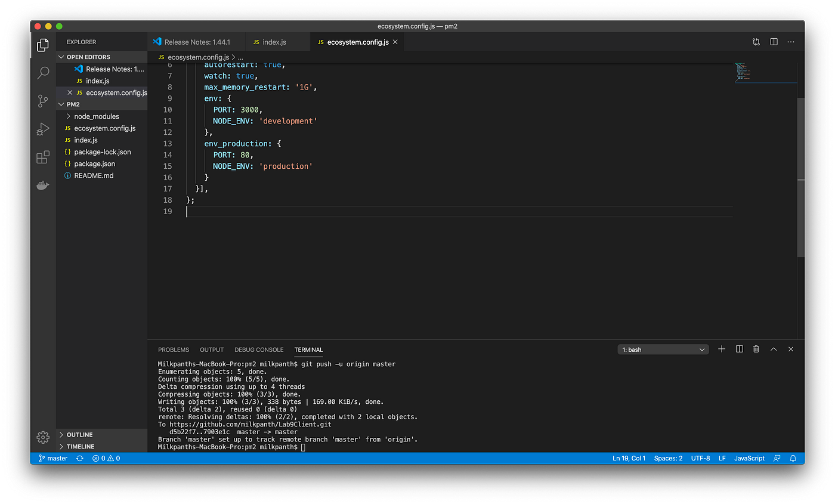Split the editor to the right

(x=774, y=42)
